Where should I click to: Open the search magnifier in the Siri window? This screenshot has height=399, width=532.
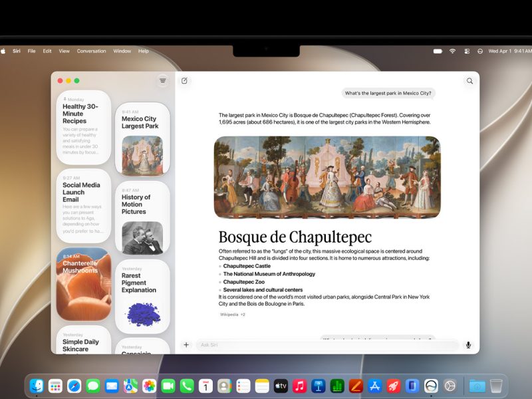coord(469,80)
